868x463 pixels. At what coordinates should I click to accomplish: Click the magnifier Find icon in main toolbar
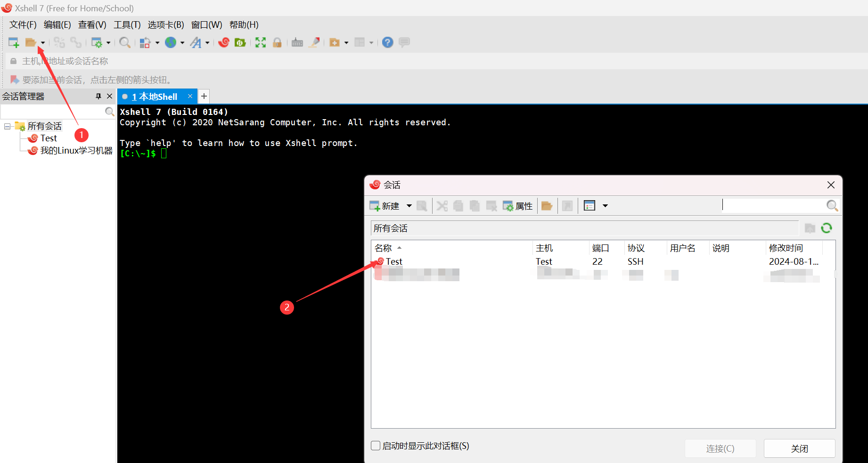coord(125,42)
